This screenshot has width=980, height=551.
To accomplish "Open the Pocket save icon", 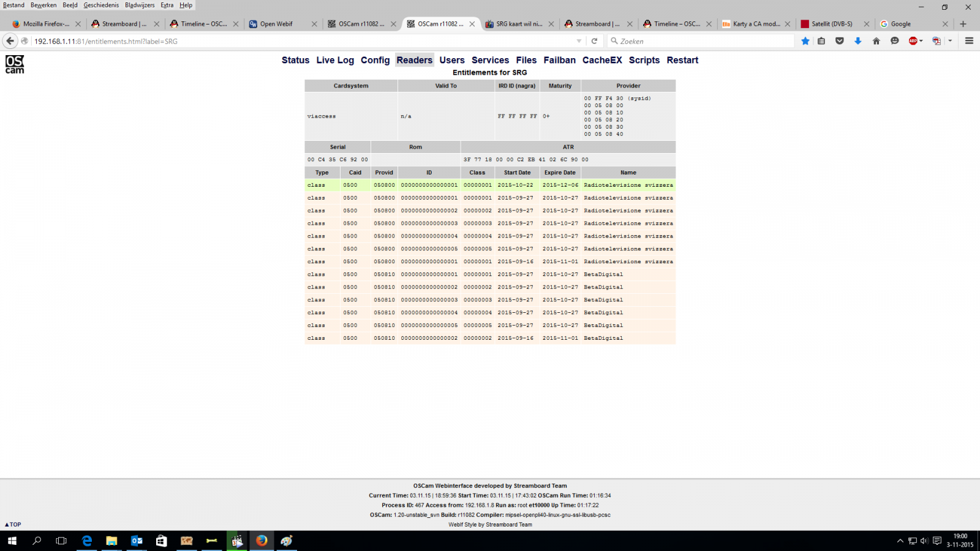I will tap(840, 41).
